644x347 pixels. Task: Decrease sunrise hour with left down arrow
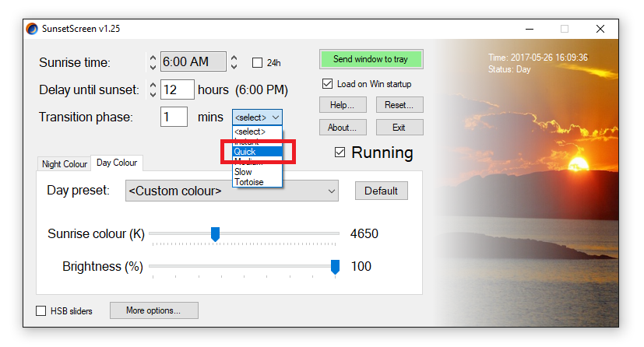153,66
